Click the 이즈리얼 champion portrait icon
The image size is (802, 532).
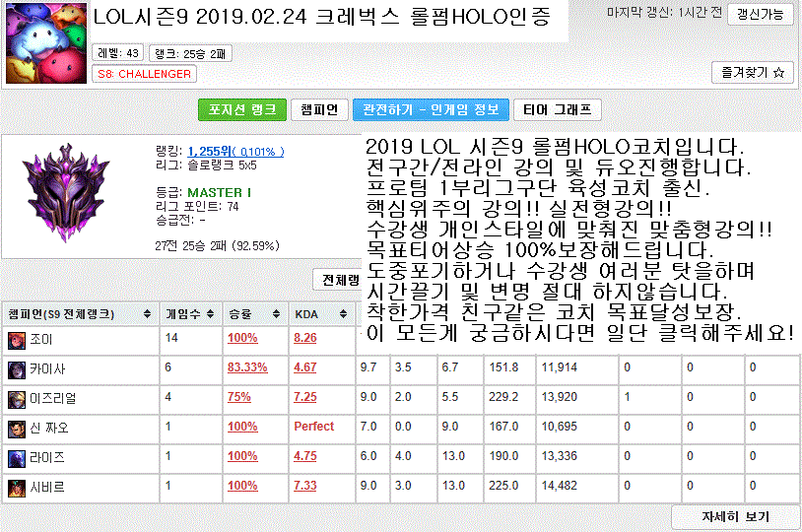(x=17, y=400)
